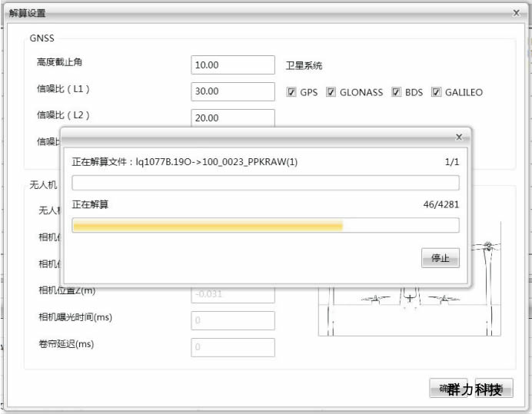Close the 解算设置 dialog window

pyautogui.click(x=516, y=13)
